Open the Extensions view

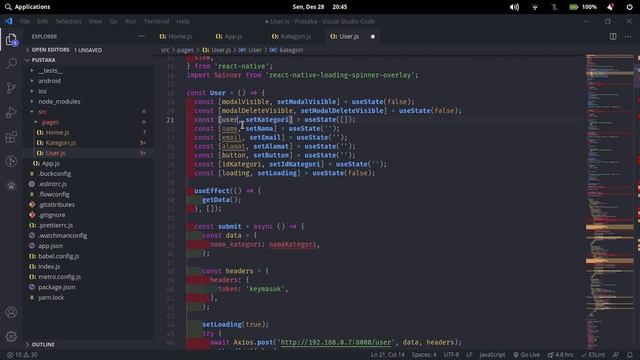(x=11, y=137)
